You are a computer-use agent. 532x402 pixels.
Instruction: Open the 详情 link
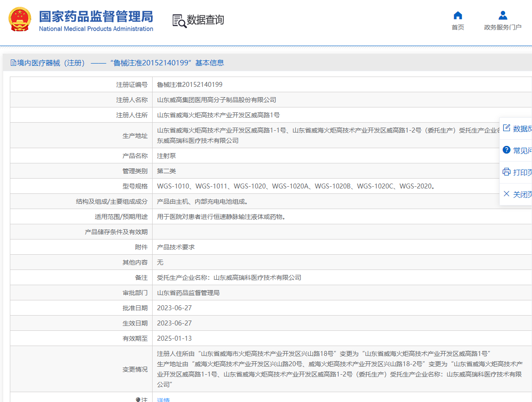163,400
